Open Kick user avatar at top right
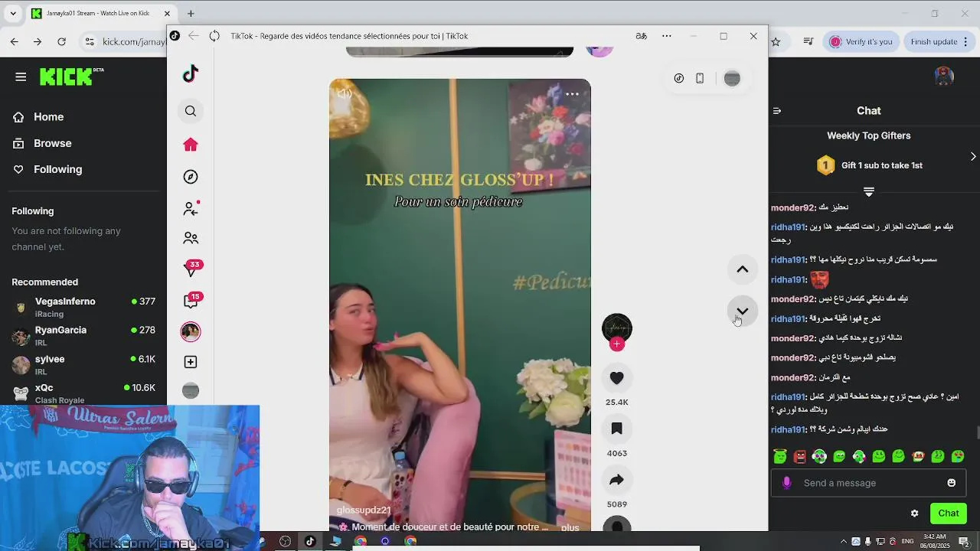This screenshot has height=551, width=980. coord(944,77)
